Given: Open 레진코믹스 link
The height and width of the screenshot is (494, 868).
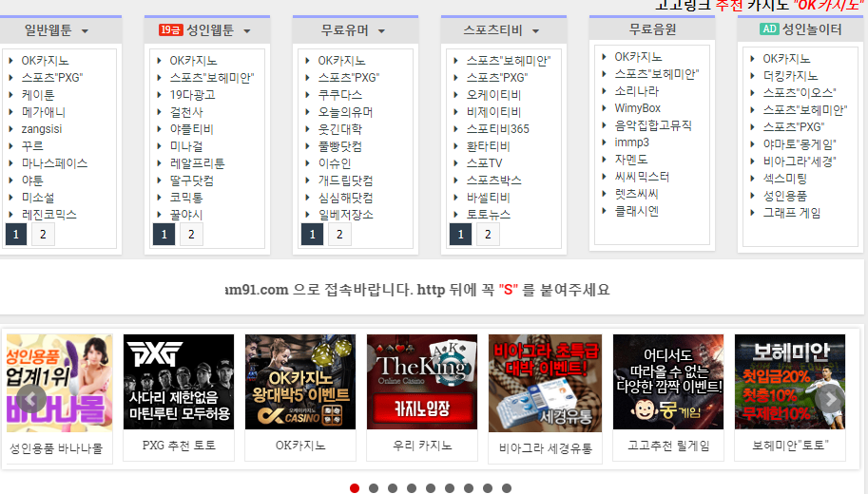Looking at the screenshot, I should (x=48, y=214).
